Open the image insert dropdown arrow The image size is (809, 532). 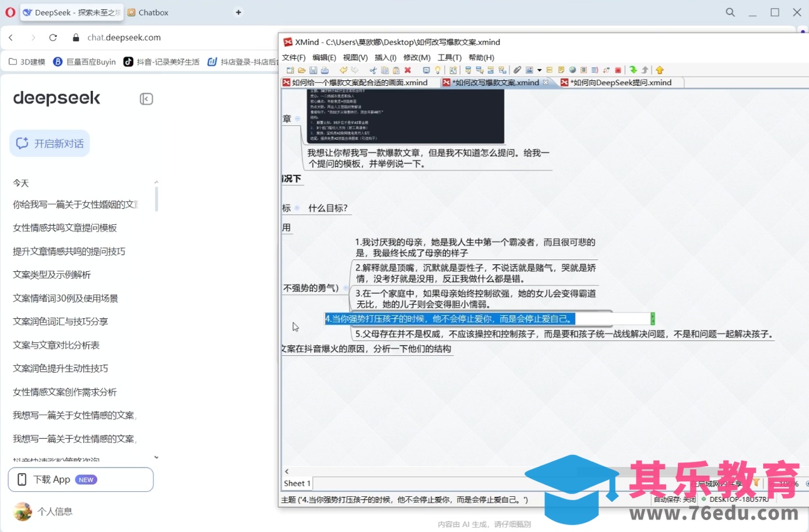point(539,70)
